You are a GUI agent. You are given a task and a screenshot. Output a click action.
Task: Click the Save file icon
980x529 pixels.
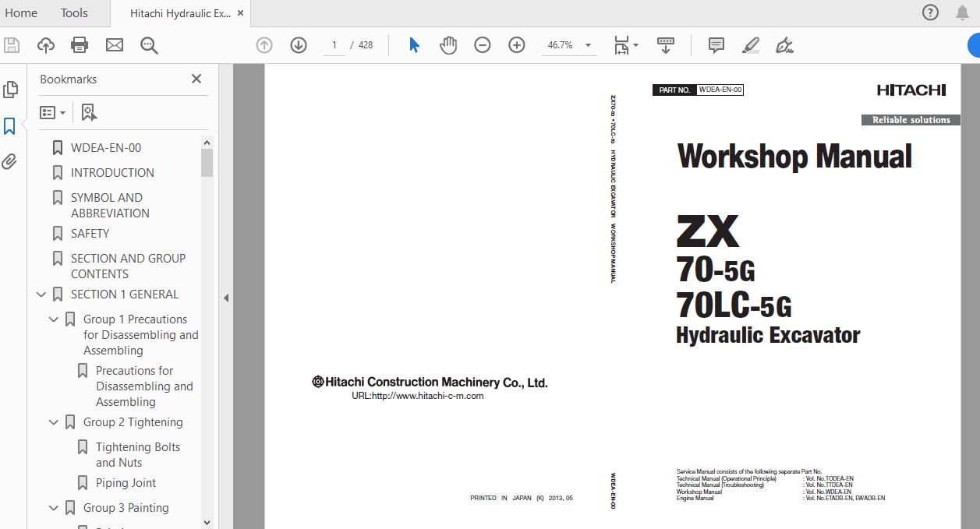click(11, 45)
